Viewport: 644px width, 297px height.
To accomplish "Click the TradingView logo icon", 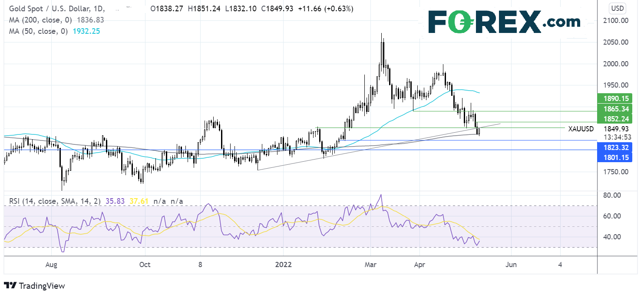I will pyautogui.click(x=10, y=286).
